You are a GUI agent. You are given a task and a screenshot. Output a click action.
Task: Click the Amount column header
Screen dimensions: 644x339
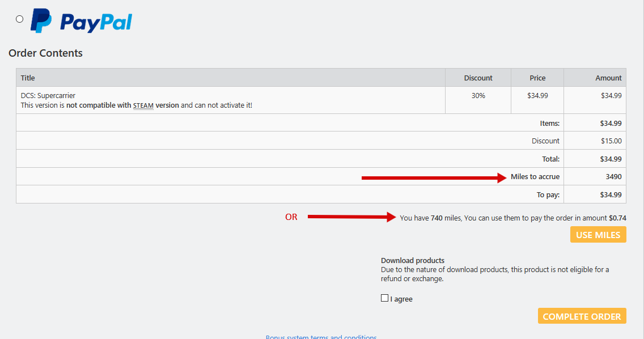click(x=608, y=78)
